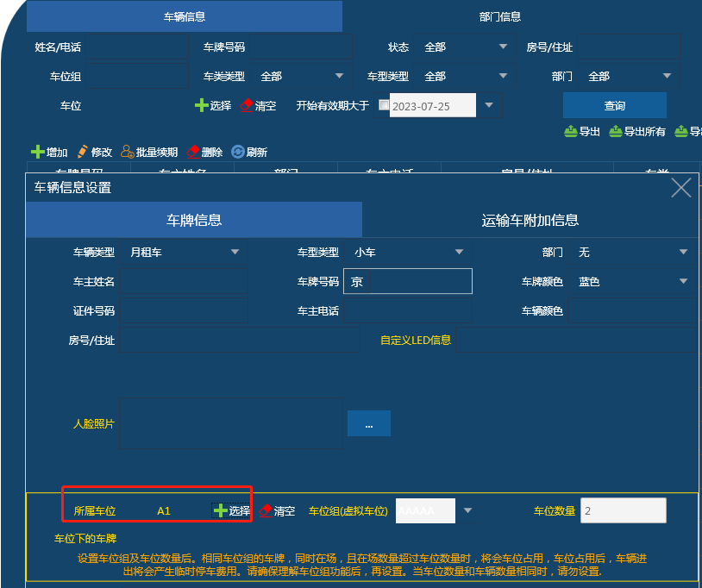
Task: Click the 车位组 search input field
Action: [x=137, y=76]
